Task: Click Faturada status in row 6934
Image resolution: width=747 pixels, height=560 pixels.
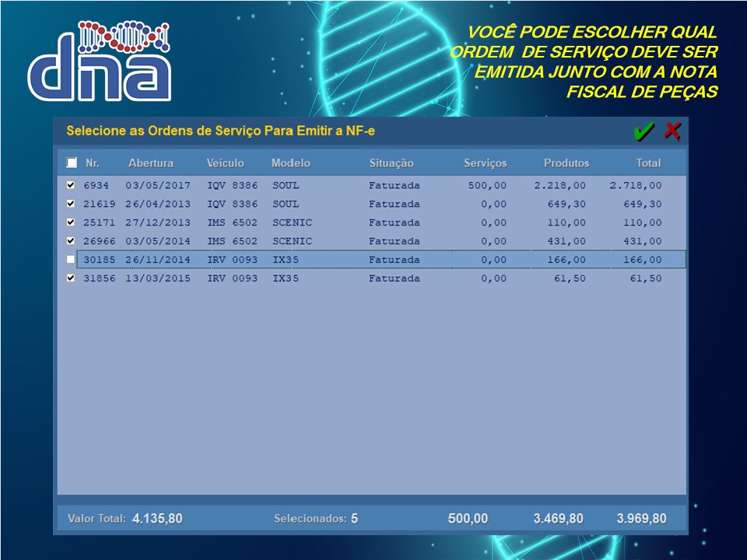Action: [x=395, y=185]
